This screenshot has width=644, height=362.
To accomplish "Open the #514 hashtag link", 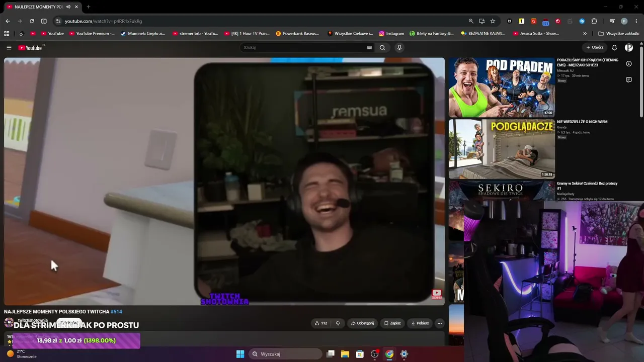I will pos(116,312).
